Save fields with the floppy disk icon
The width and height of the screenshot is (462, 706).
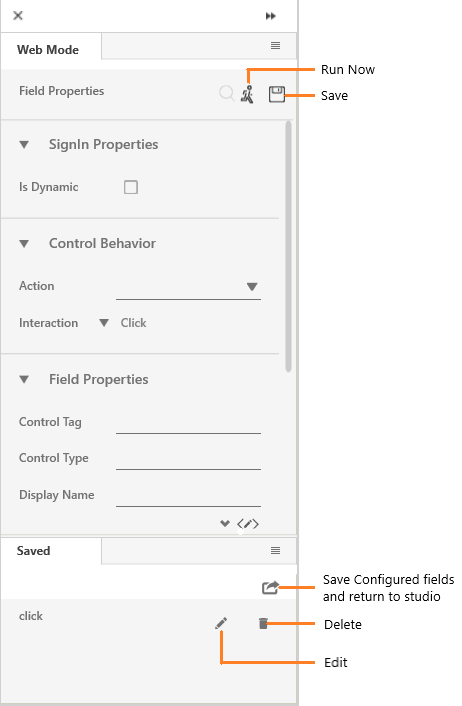[x=276, y=94]
